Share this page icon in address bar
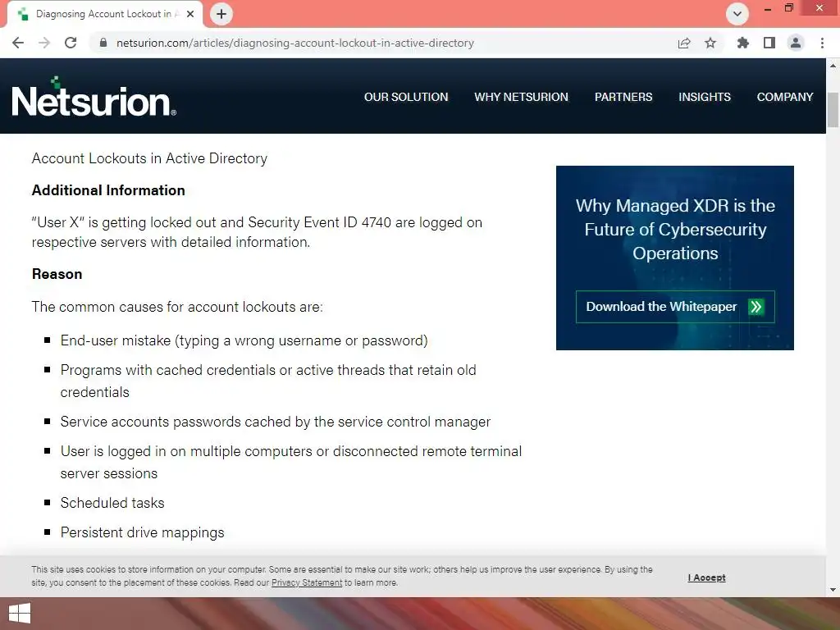Viewport: 840px width, 630px height. [x=684, y=43]
